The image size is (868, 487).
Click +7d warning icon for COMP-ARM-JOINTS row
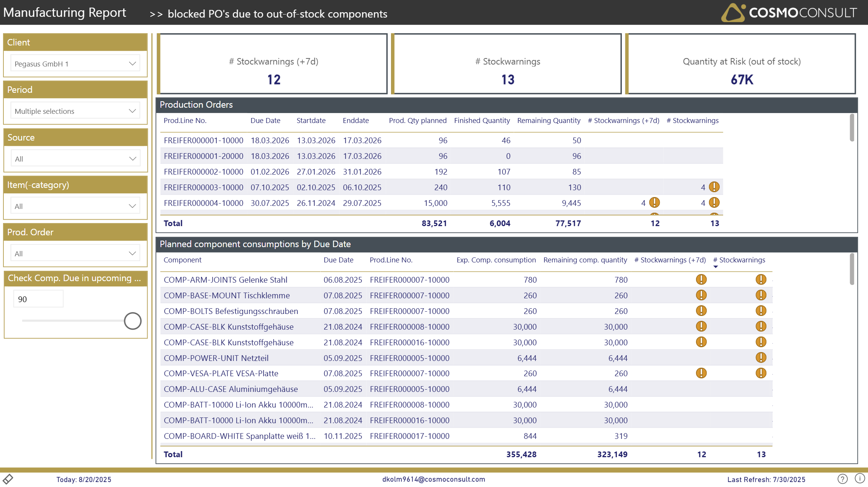(701, 280)
